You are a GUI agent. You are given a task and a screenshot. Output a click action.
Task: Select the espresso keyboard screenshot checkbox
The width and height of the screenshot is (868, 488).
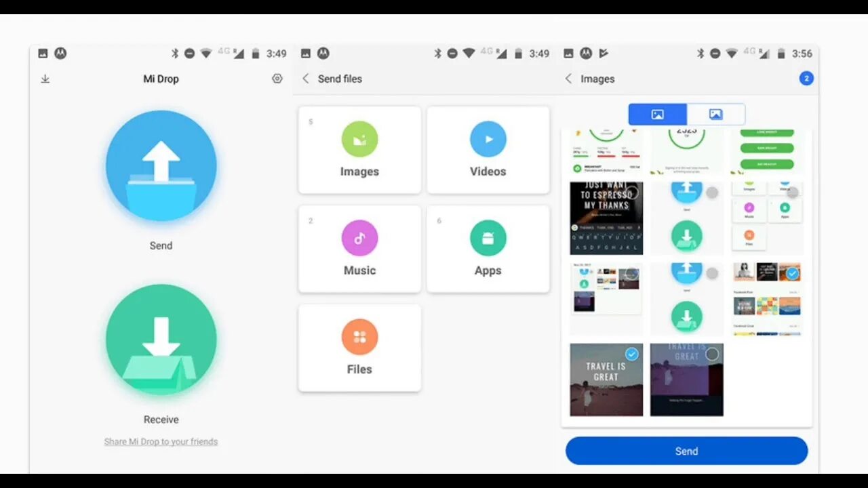pos(632,192)
